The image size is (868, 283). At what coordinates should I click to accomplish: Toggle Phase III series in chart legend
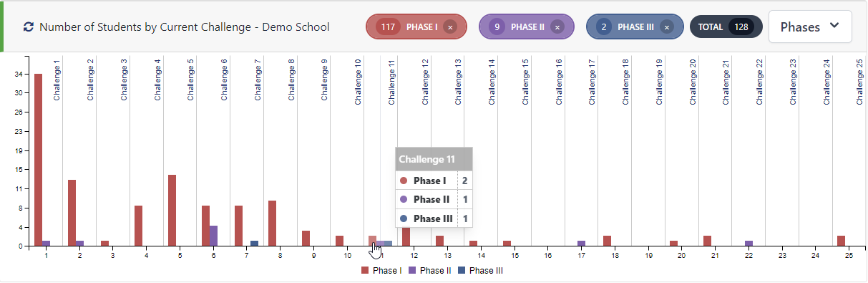[483, 271]
